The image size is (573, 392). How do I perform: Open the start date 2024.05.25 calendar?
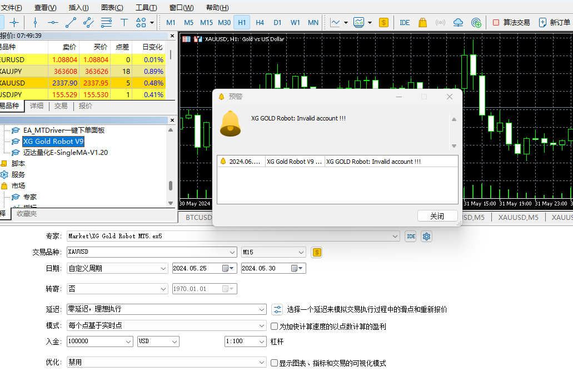(228, 268)
